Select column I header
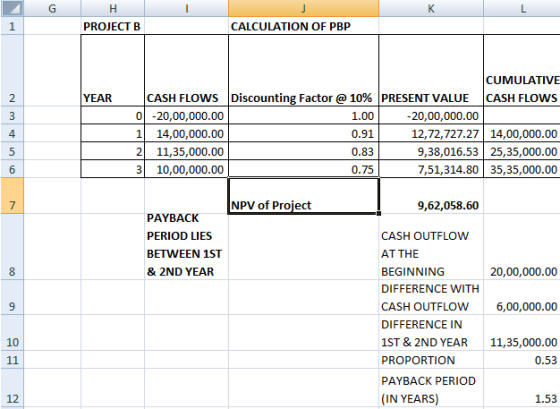 point(186,8)
